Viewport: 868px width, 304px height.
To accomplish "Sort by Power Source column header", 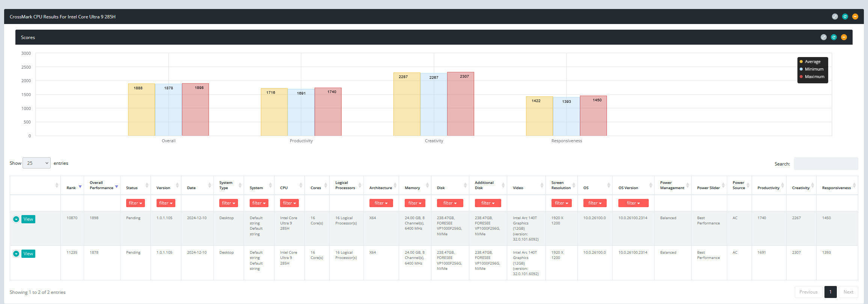I will coord(739,185).
